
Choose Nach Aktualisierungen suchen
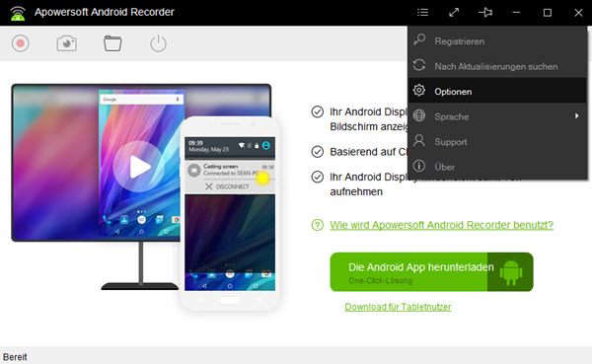point(497,66)
